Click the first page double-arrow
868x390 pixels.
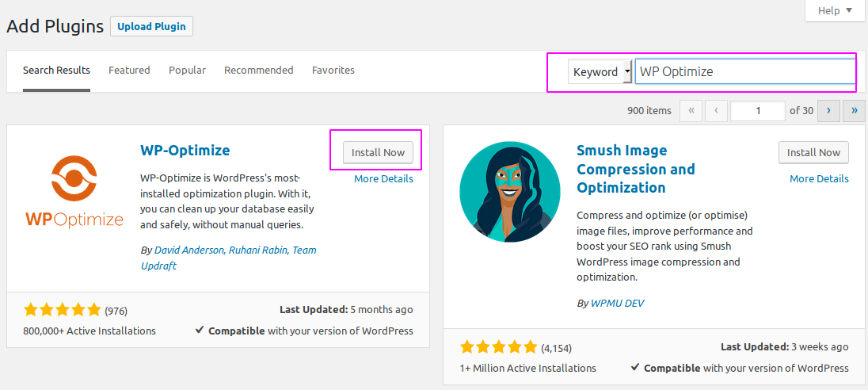tap(691, 110)
